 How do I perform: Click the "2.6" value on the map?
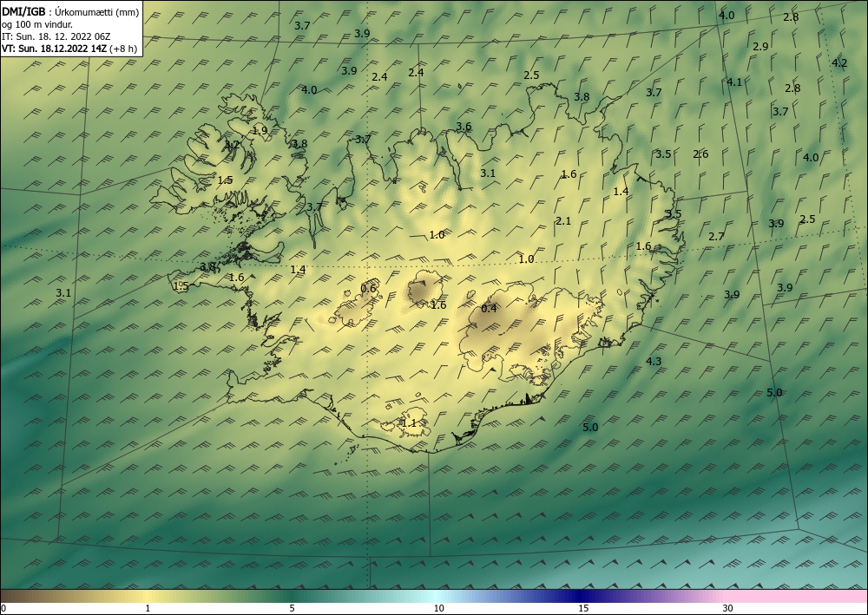tap(700, 154)
